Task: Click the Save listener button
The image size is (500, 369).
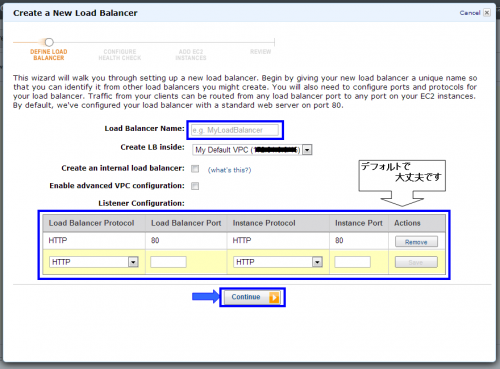Action: [416, 262]
